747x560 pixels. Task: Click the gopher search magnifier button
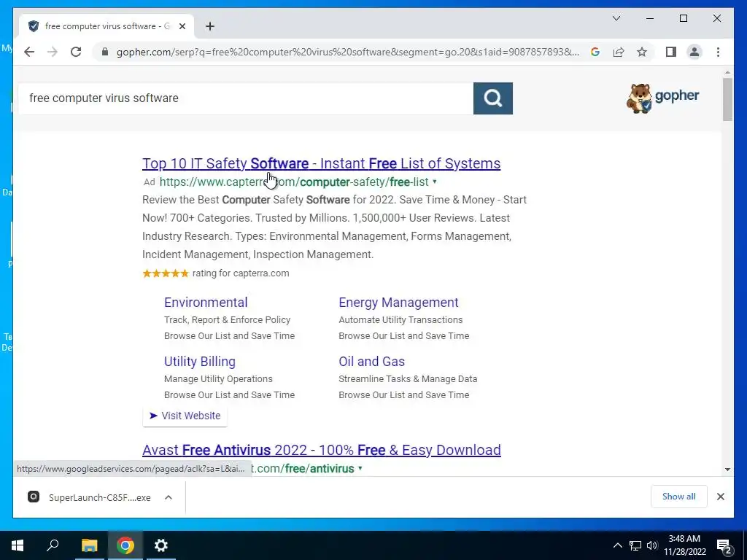point(493,98)
